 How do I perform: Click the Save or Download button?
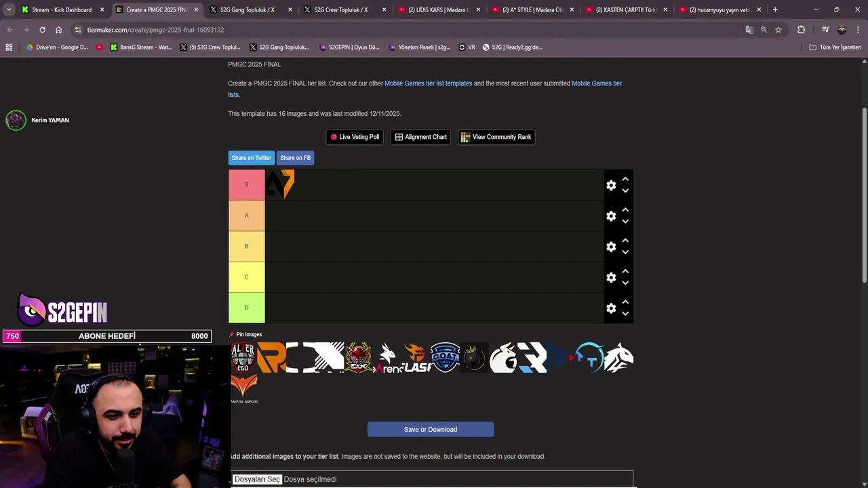click(431, 429)
